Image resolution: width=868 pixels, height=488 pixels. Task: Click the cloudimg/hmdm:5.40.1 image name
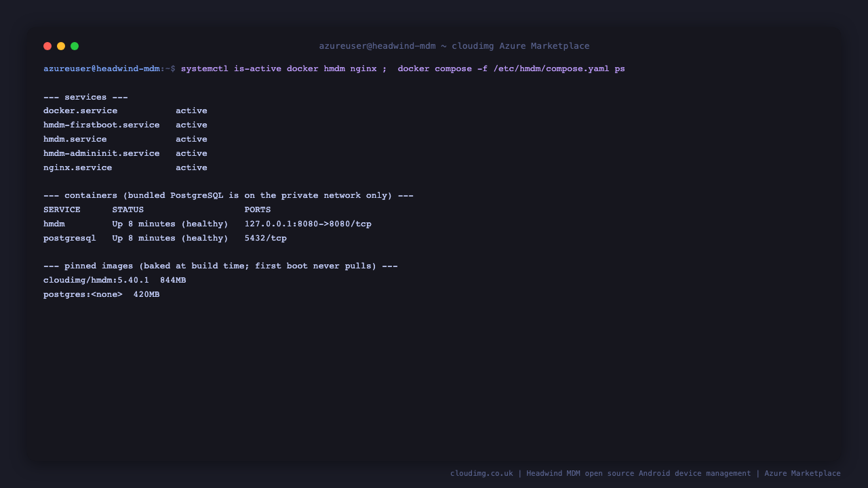(96, 281)
